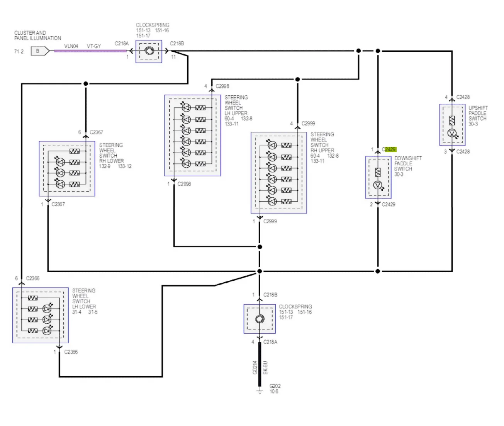Select the clockspring symbol fed by the violet wire
The height and width of the screenshot is (426, 504).
[149, 51]
